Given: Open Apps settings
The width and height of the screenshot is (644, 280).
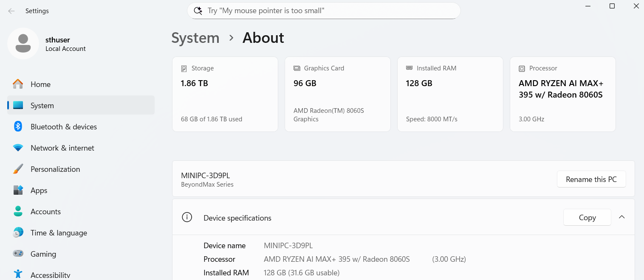Looking at the screenshot, I should click(81, 190).
